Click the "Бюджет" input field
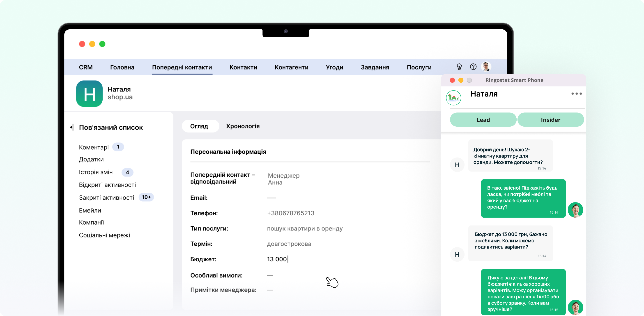The image size is (644, 316). [277, 259]
